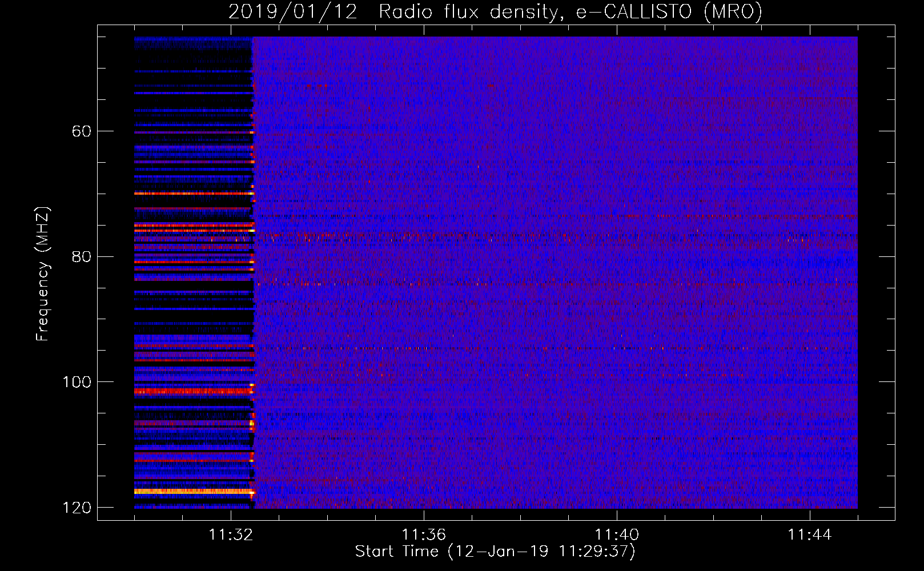
Task: Click the 11:36 time tick label
Action: 424,535
